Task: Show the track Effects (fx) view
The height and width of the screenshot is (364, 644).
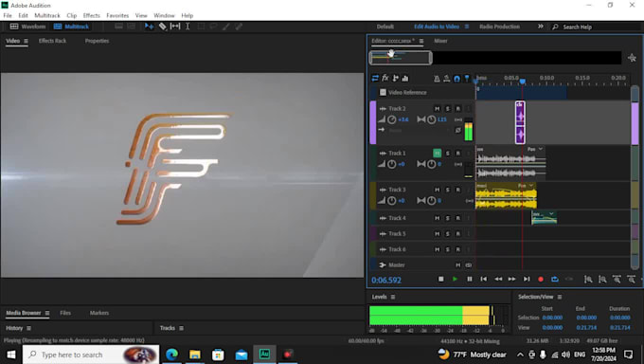Action: tap(385, 78)
